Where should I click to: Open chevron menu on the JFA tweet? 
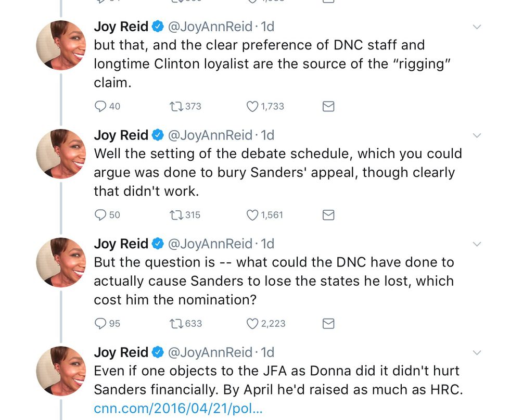pyautogui.click(x=477, y=353)
